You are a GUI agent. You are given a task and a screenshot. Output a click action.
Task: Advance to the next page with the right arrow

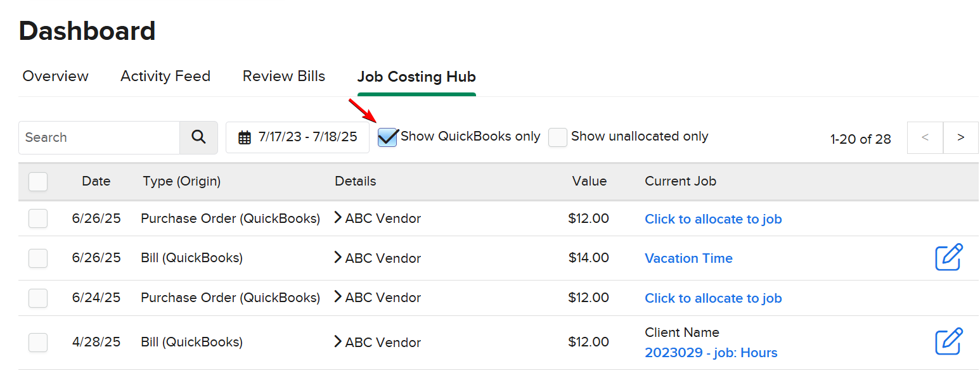961,137
